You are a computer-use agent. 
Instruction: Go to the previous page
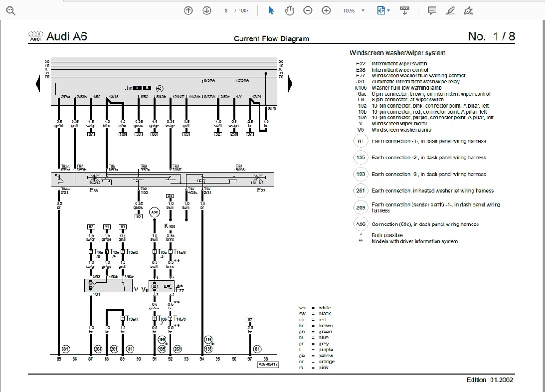tap(188, 11)
